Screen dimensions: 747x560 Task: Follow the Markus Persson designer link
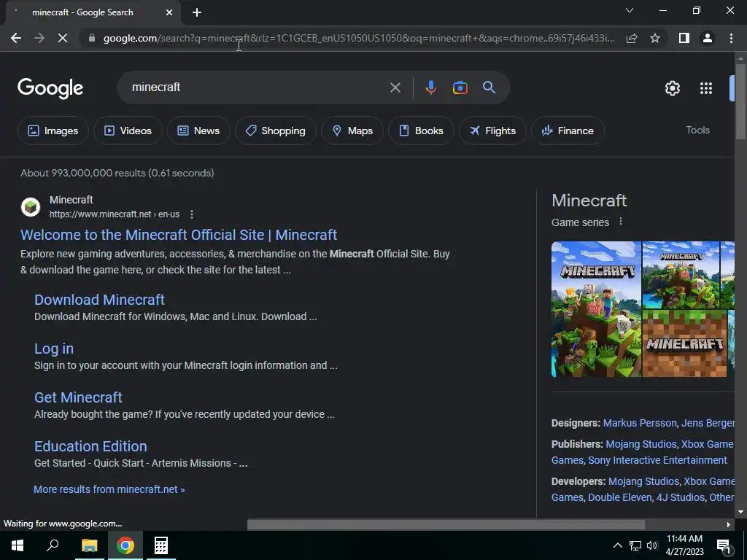point(639,423)
